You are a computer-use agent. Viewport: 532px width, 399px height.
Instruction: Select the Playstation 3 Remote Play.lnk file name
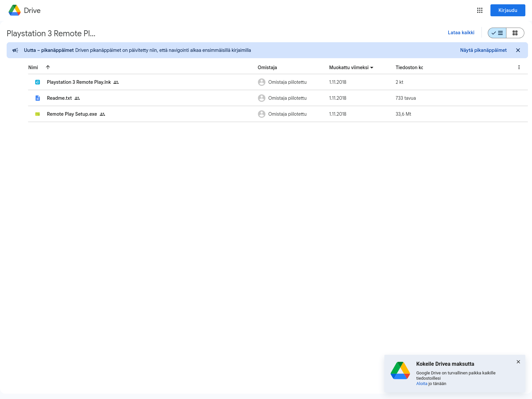[79, 82]
